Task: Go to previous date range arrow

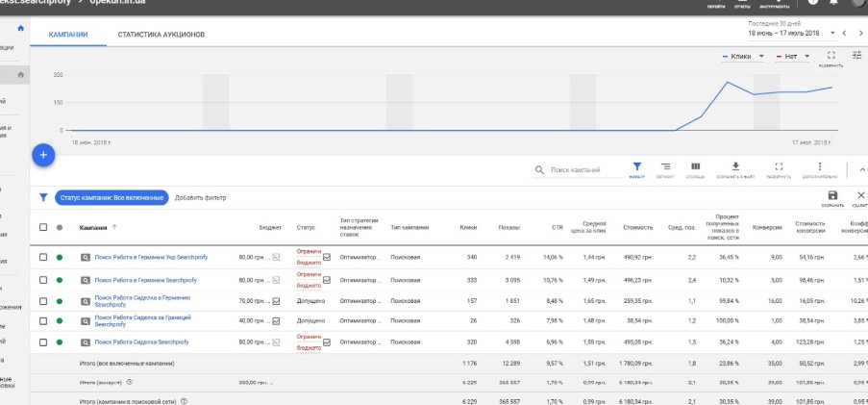Action: (844, 34)
